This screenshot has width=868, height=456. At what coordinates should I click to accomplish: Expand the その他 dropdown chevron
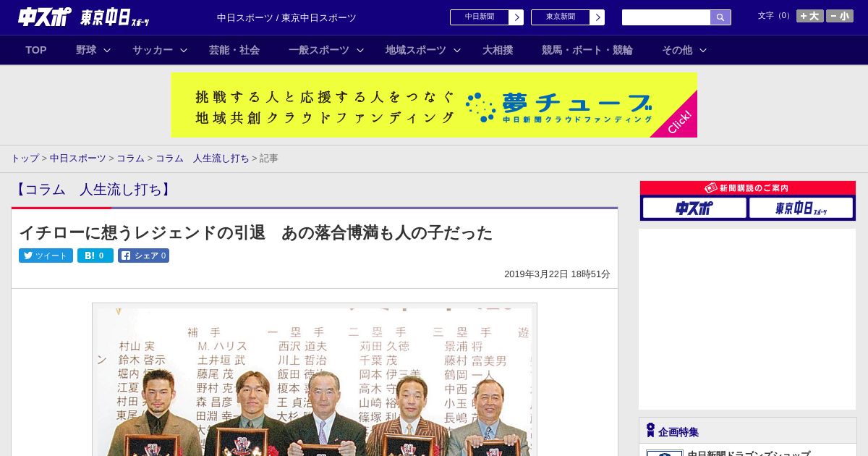703,50
